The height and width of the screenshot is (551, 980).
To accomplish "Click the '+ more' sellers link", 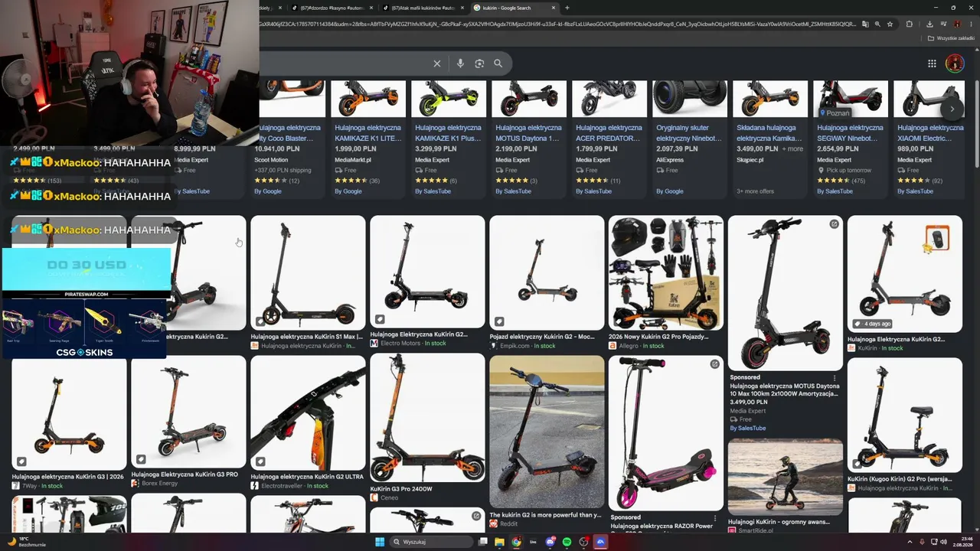I will (x=792, y=148).
